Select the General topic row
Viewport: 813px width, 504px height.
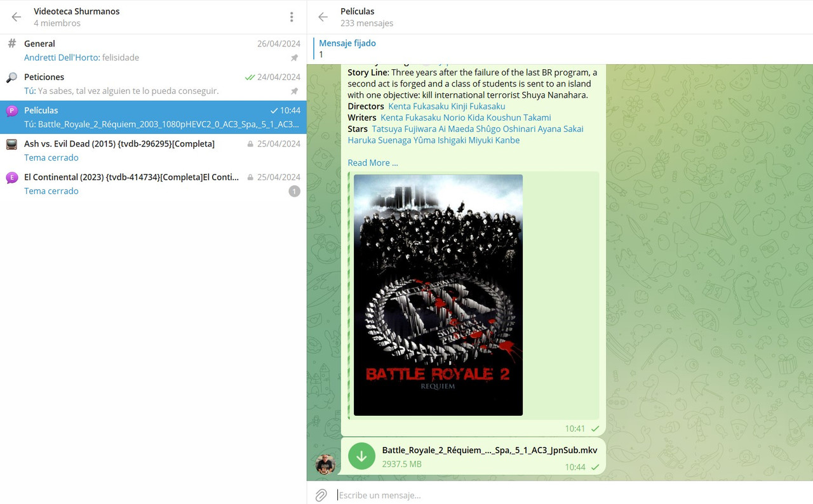pyautogui.click(x=153, y=50)
